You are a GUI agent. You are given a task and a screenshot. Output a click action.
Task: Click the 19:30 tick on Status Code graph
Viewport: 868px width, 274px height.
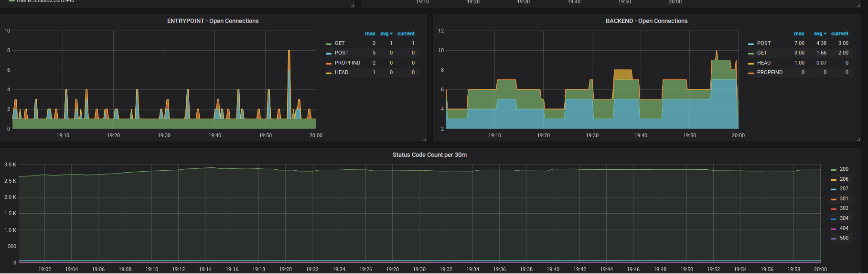pyautogui.click(x=419, y=269)
